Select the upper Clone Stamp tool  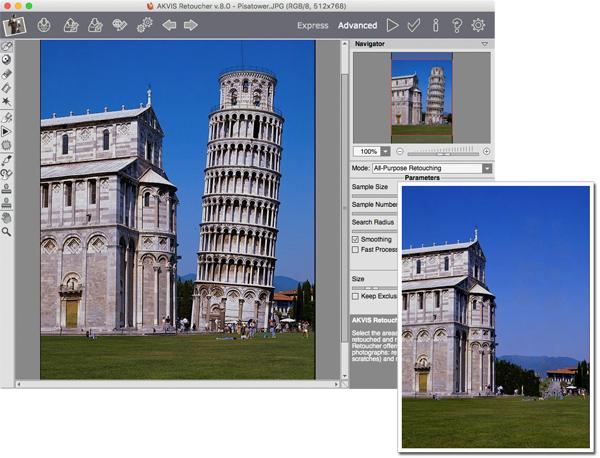tap(7, 188)
